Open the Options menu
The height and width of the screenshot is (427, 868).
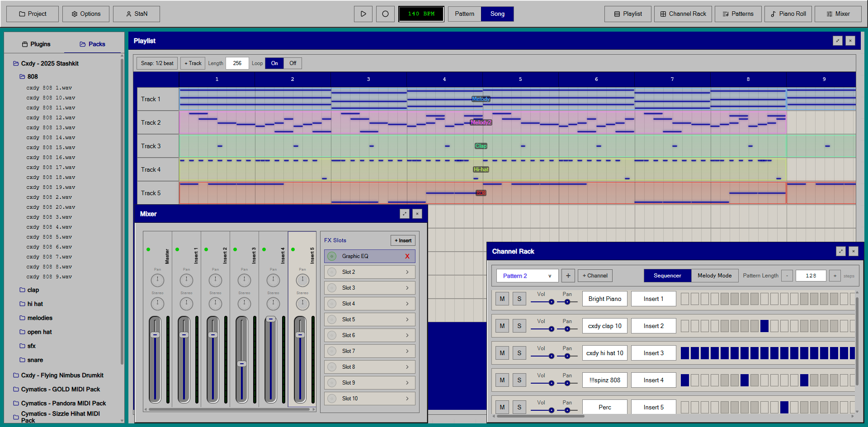pyautogui.click(x=86, y=14)
